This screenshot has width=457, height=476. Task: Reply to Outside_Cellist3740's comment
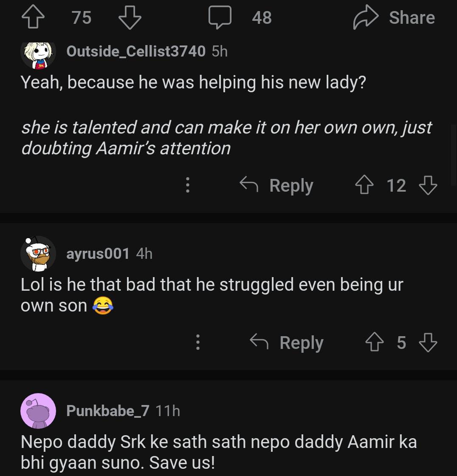tap(277, 185)
